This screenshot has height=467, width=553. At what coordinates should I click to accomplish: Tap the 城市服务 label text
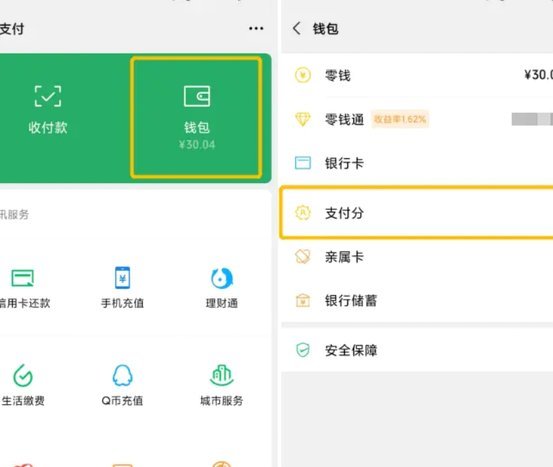click(221, 401)
